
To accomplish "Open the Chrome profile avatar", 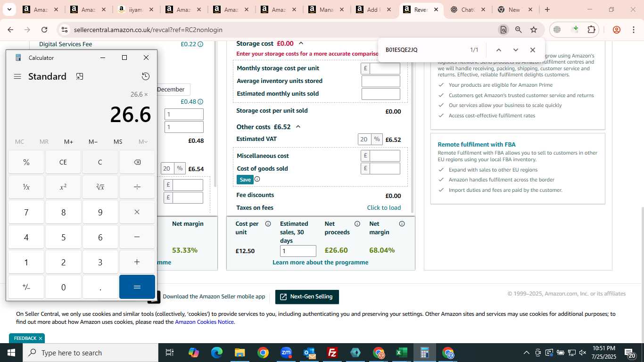I will pyautogui.click(x=617, y=30).
